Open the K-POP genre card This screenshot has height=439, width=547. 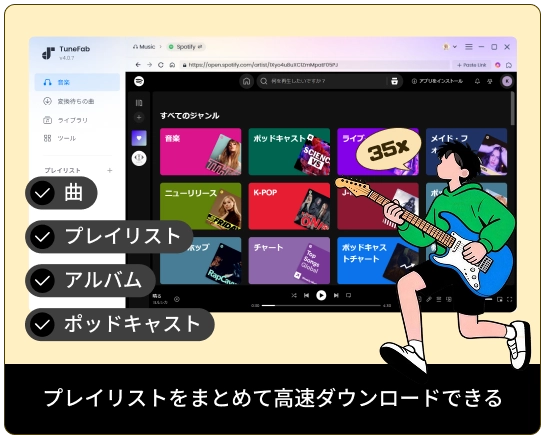tap(289, 206)
